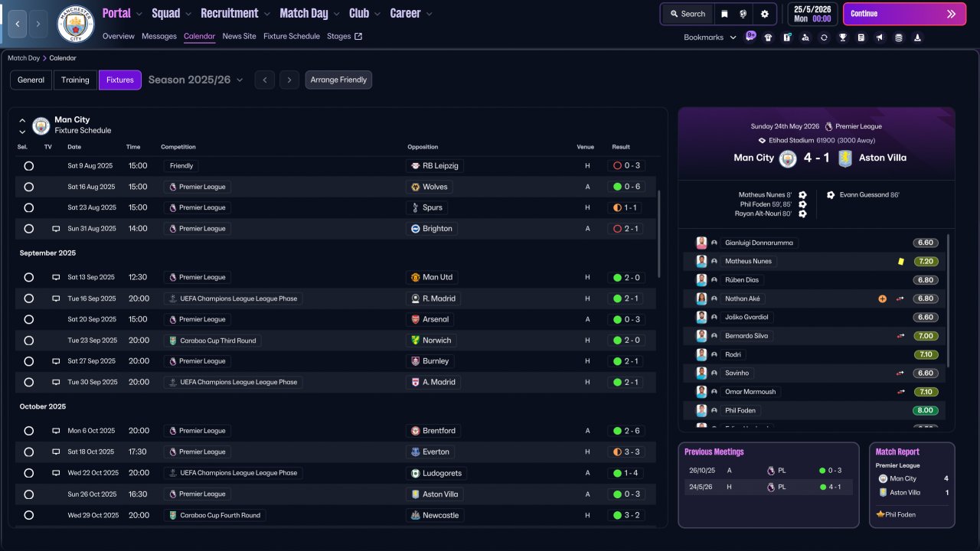Image resolution: width=980 pixels, height=551 pixels.
Task: Click the Match Day breadcrumb link
Action: tap(24, 58)
